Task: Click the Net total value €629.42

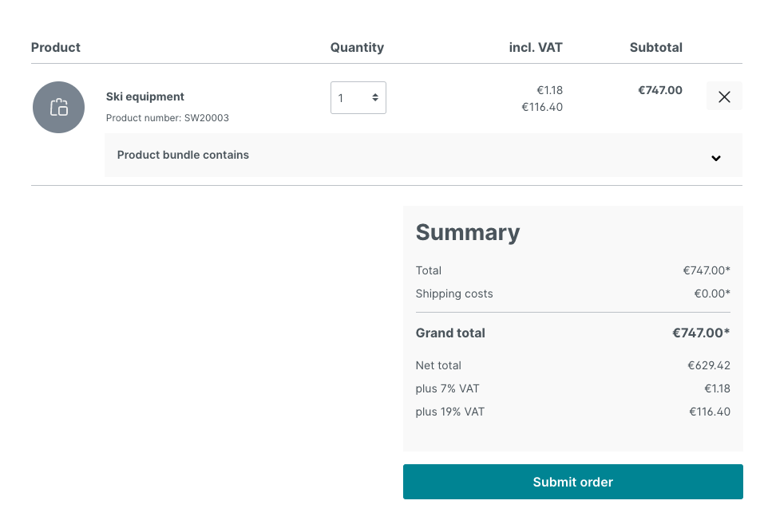Action: (709, 365)
